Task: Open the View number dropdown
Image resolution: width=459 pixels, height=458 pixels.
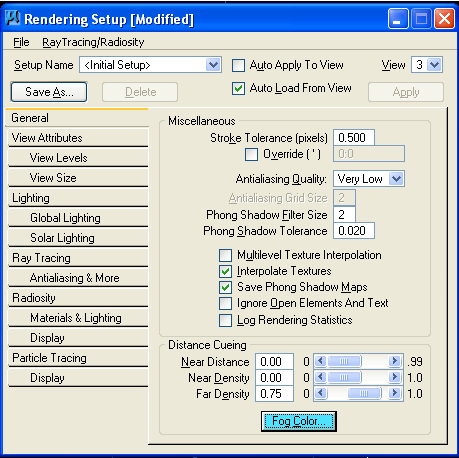Action: point(434,65)
